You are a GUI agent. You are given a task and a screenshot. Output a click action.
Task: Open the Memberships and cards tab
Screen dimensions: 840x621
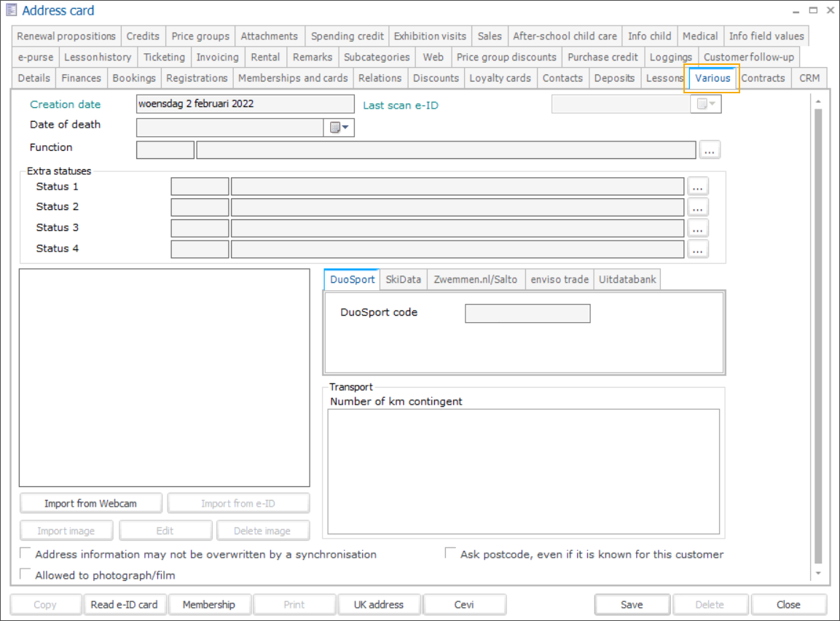pos(293,78)
